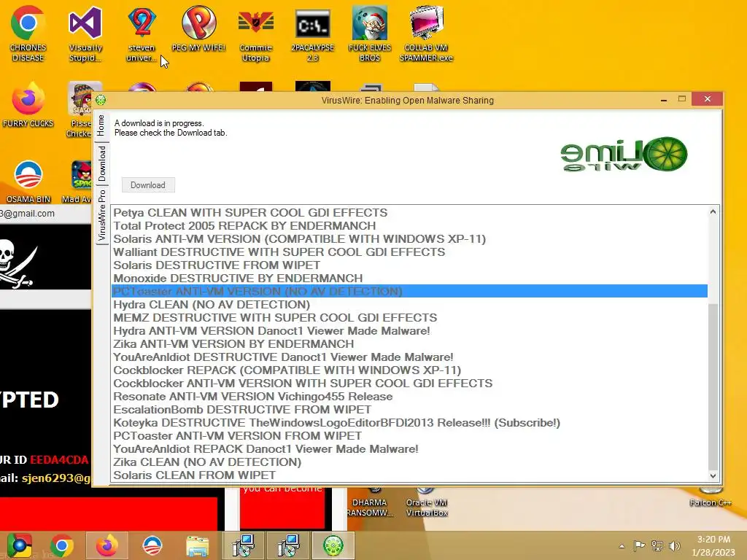Open the COLLAB VM SPAMMER.exe icon
747x560 pixels.
click(426, 34)
